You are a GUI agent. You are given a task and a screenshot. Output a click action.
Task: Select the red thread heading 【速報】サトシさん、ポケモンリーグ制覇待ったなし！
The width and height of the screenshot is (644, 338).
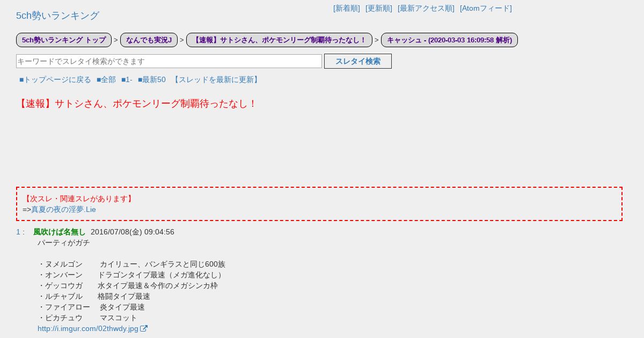click(137, 104)
